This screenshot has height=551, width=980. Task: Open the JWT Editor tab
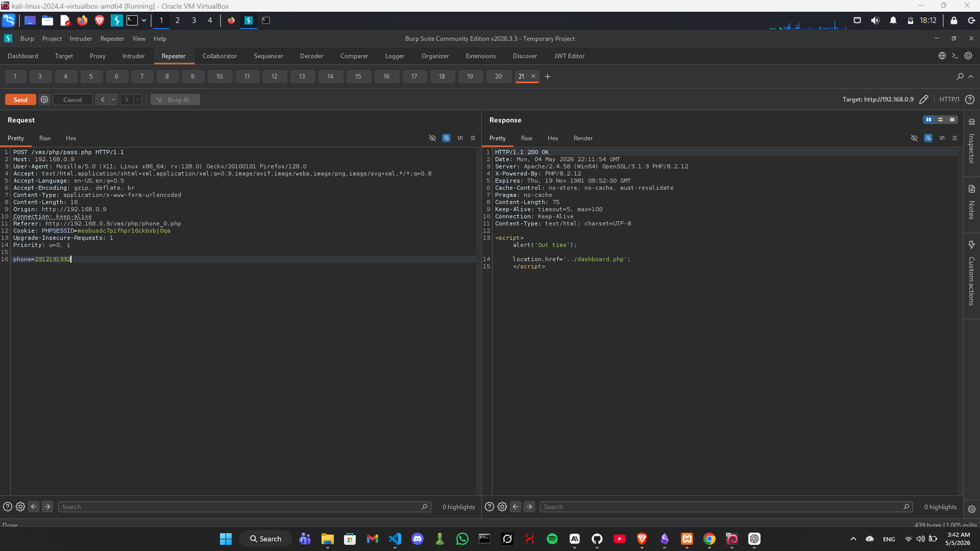[x=569, y=56]
